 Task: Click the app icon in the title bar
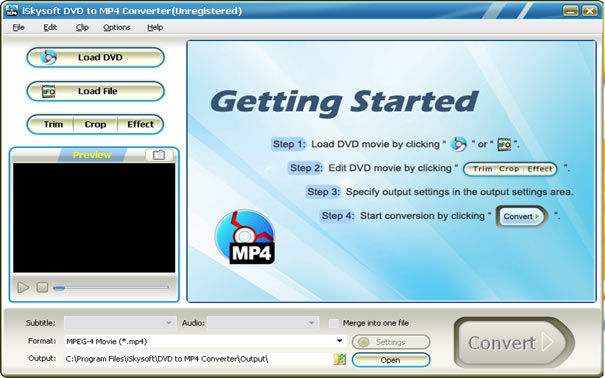click(12, 11)
